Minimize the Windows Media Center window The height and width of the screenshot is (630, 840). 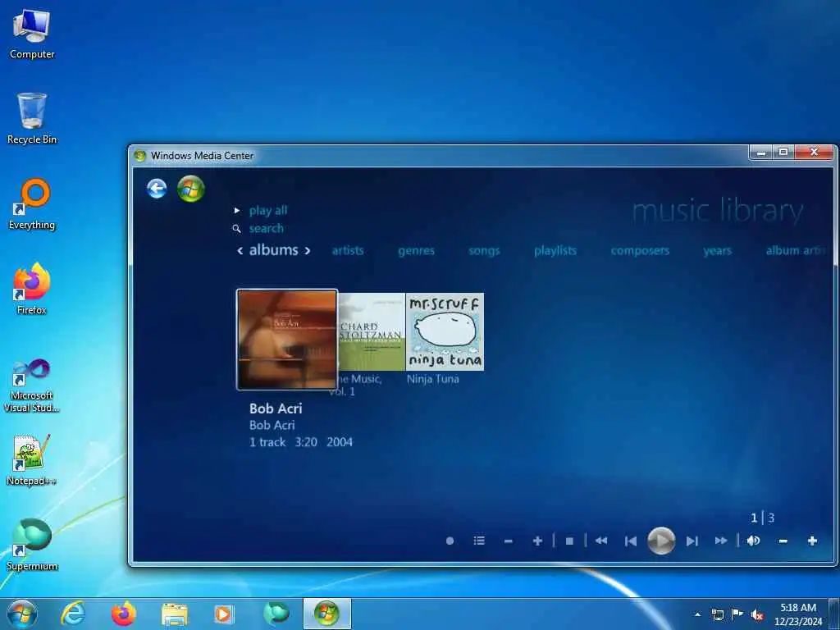pos(760,153)
